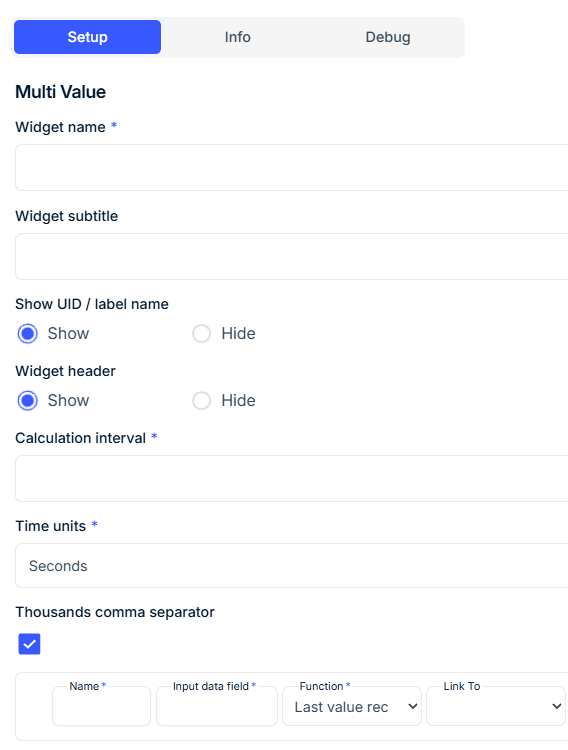Open the Debug tab

(x=388, y=37)
